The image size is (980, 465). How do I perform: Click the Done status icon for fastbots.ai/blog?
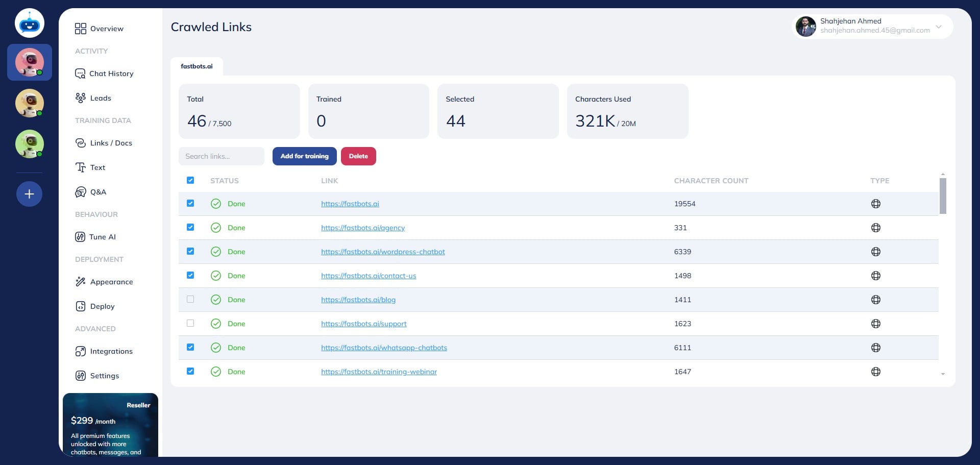(216, 300)
